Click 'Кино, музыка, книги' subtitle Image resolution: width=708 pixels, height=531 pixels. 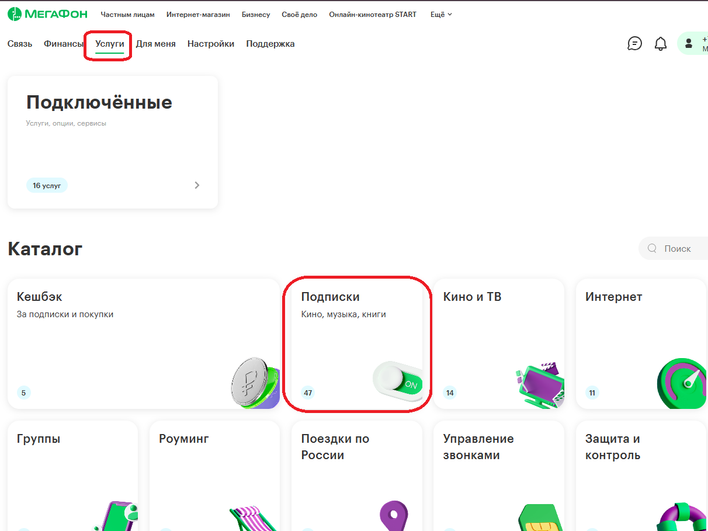(x=344, y=314)
